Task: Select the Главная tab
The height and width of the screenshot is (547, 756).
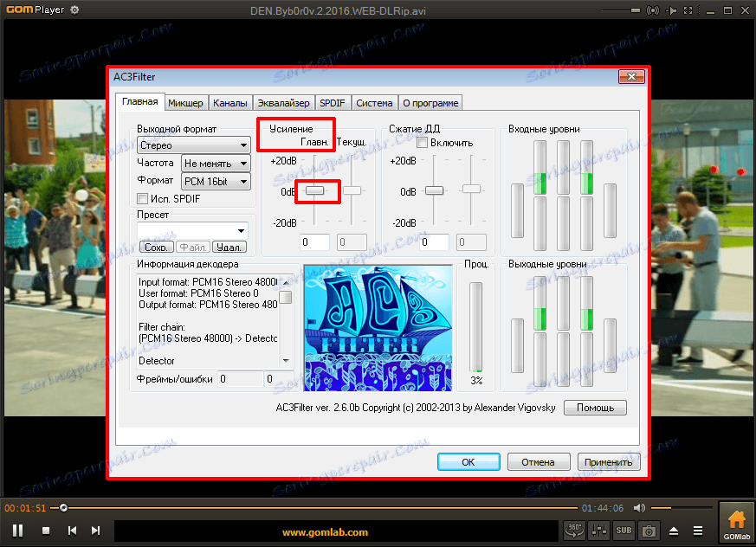Action: (139, 101)
